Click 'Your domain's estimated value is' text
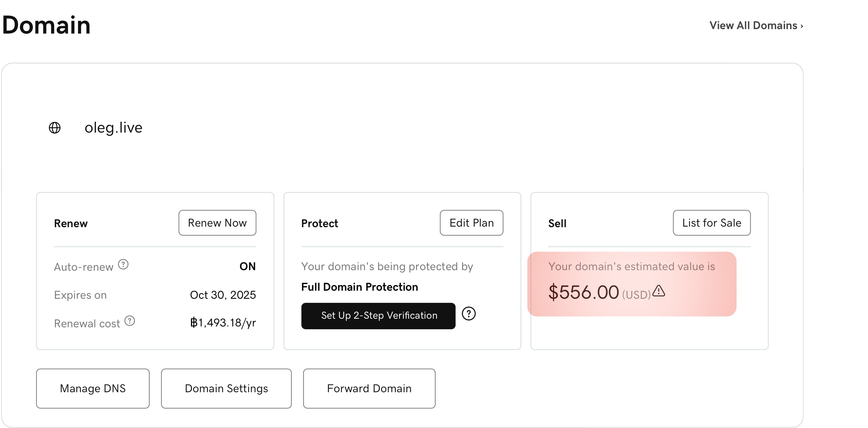The height and width of the screenshot is (428, 868). tap(631, 267)
